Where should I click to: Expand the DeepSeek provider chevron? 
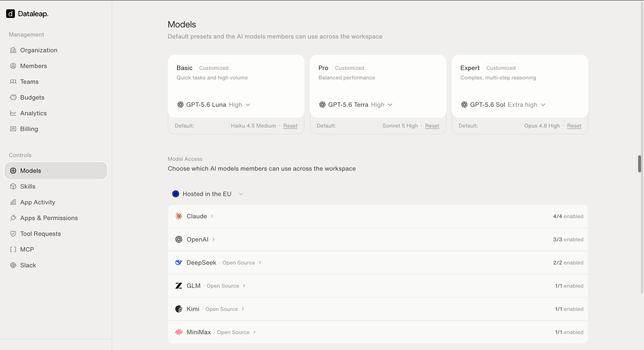pyautogui.click(x=260, y=263)
